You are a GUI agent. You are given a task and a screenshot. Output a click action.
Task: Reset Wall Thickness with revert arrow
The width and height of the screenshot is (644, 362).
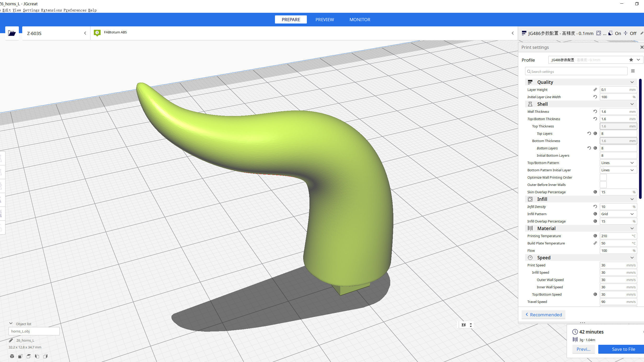pyautogui.click(x=595, y=112)
